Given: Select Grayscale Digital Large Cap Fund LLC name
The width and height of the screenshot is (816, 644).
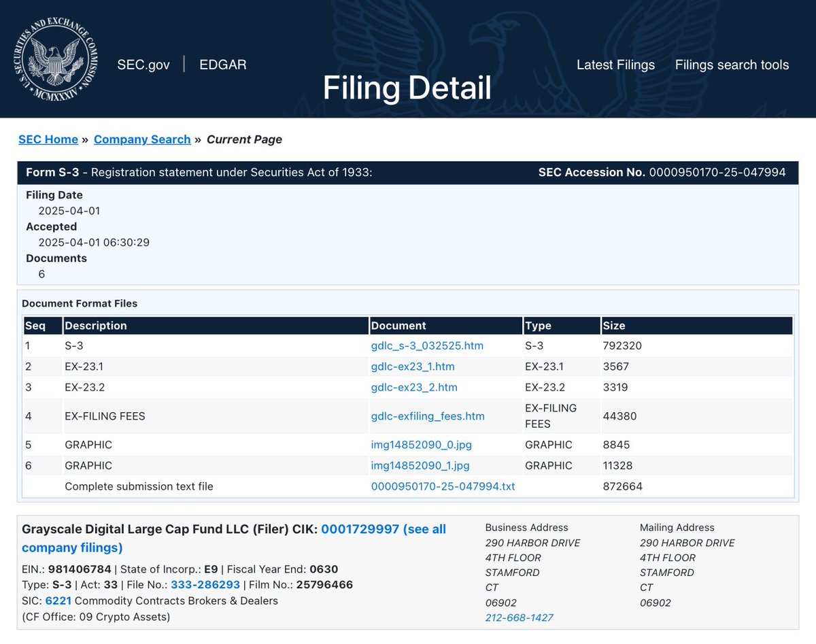Looking at the screenshot, I should (135, 529).
